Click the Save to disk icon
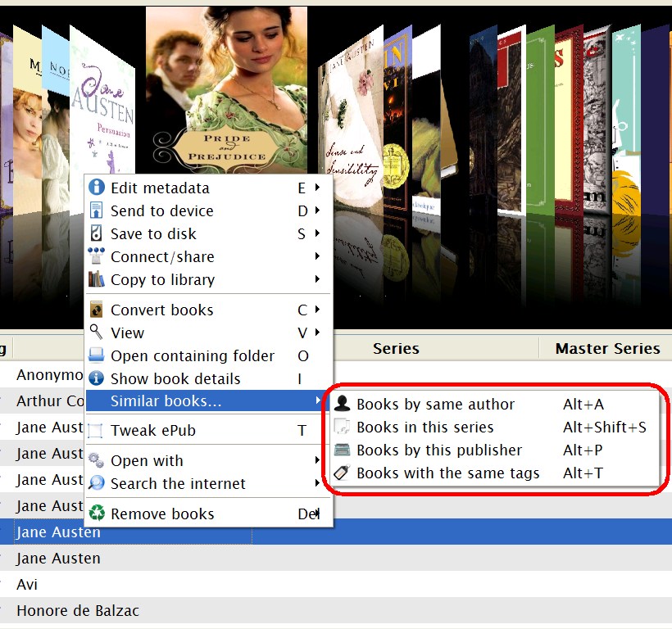Image resolution: width=672 pixels, height=629 pixels. [97, 233]
